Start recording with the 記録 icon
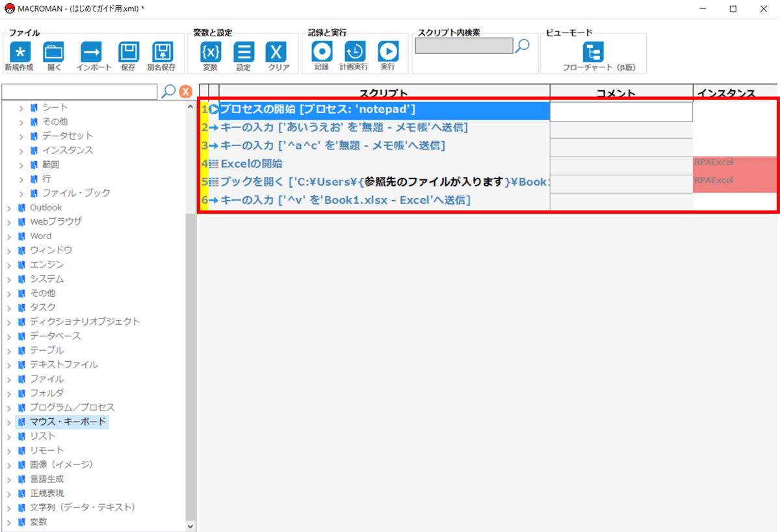The height and width of the screenshot is (532, 780). 322,52
